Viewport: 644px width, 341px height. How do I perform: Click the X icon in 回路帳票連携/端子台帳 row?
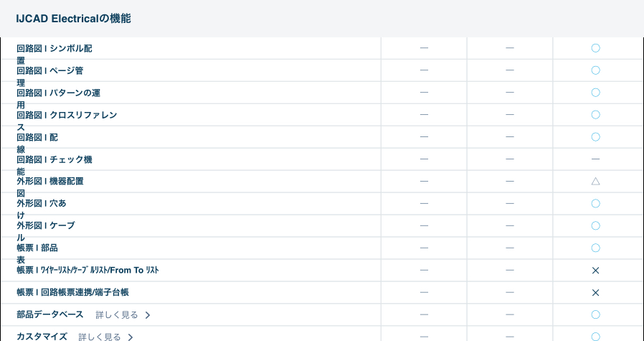[x=595, y=293]
